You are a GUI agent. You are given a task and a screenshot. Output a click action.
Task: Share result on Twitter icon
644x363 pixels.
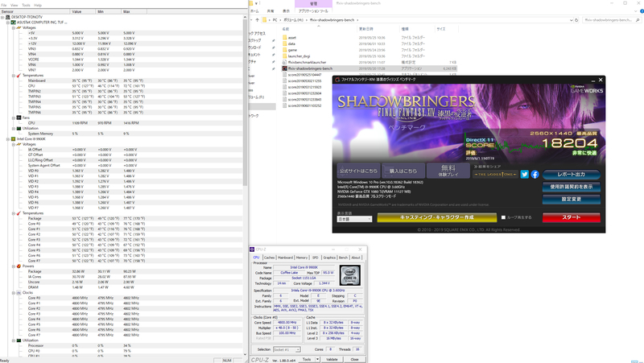[525, 174]
